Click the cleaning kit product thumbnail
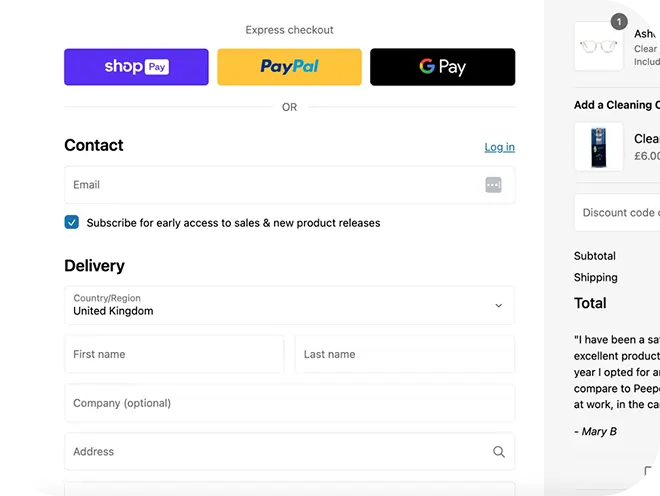 click(x=598, y=147)
